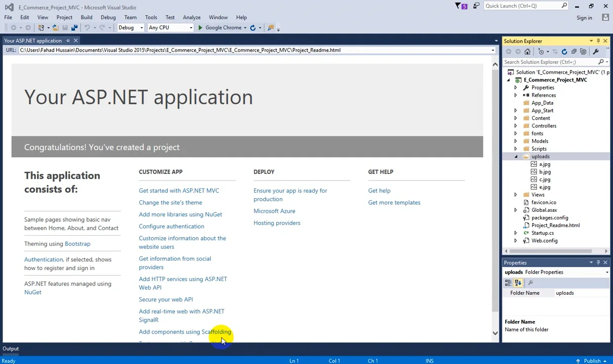The width and height of the screenshot is (613, 364).
Task: Click the document vertical scrollbar down arrow
Action: click(x=495, y=333)
